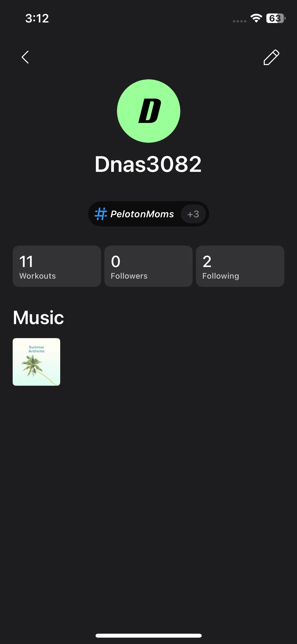Tap the green D profile avatar
Screen dimensions: 297x644
point(148,111)
